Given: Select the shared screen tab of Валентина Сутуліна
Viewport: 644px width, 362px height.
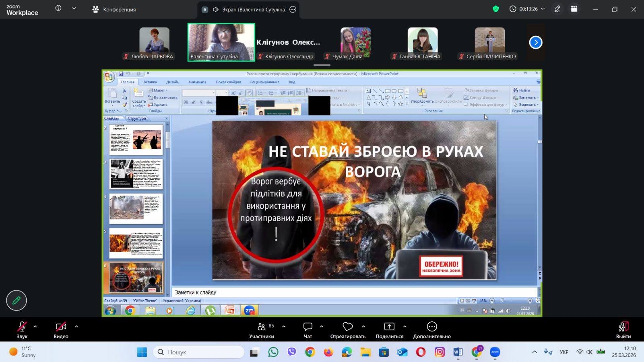Looking at the screenshot, I should coord(248,9).
